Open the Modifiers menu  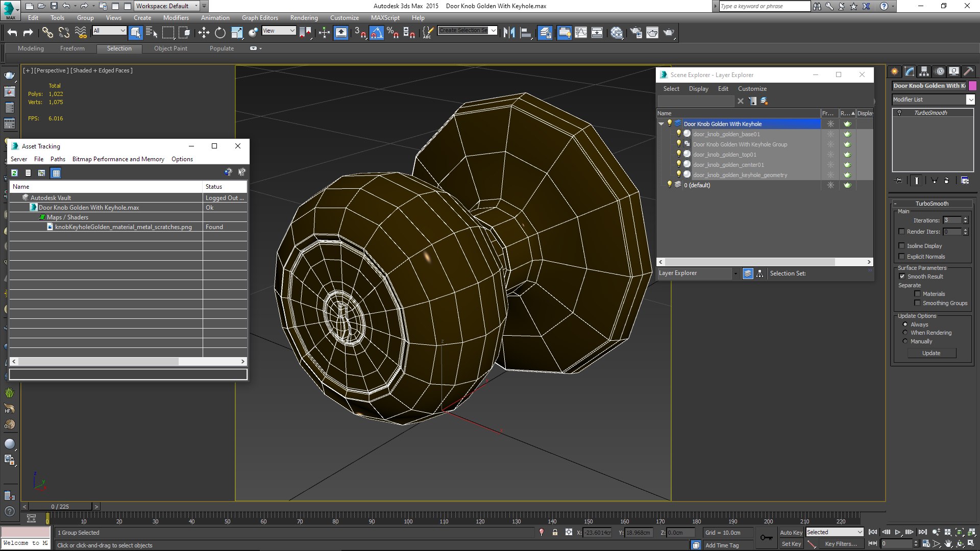tap(176, 18)
